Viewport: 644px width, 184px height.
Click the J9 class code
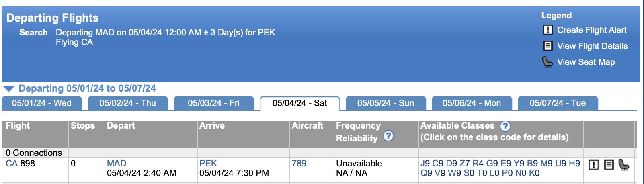425,164
